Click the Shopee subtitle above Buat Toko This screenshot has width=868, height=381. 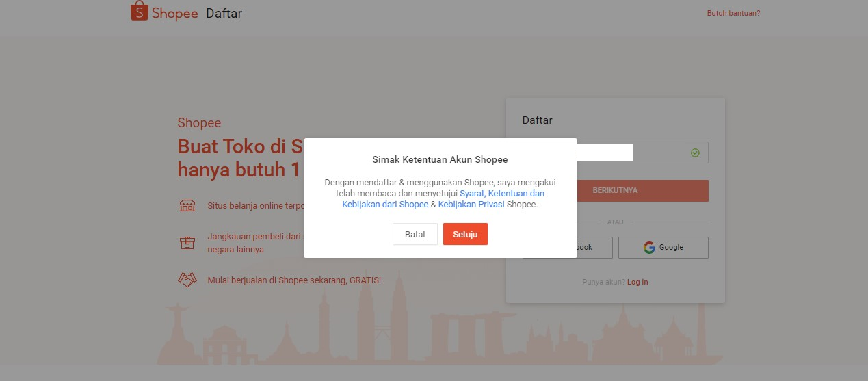point(199,123)
